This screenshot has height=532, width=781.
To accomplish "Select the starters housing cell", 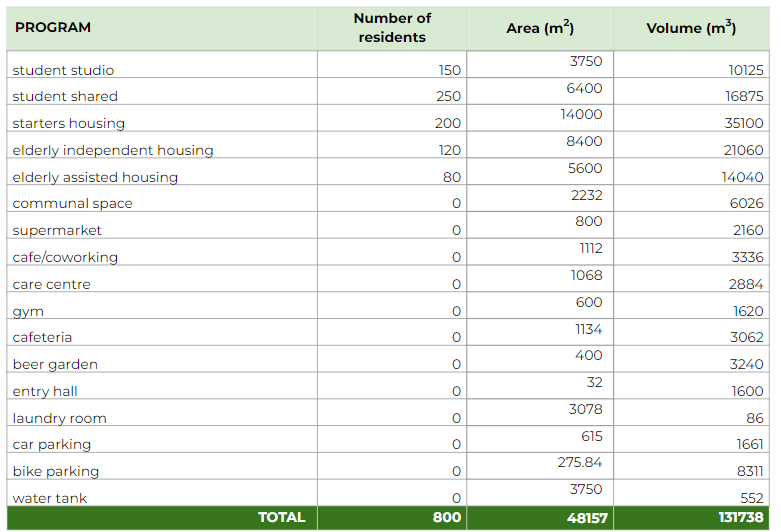I will (x=68, y=123).
